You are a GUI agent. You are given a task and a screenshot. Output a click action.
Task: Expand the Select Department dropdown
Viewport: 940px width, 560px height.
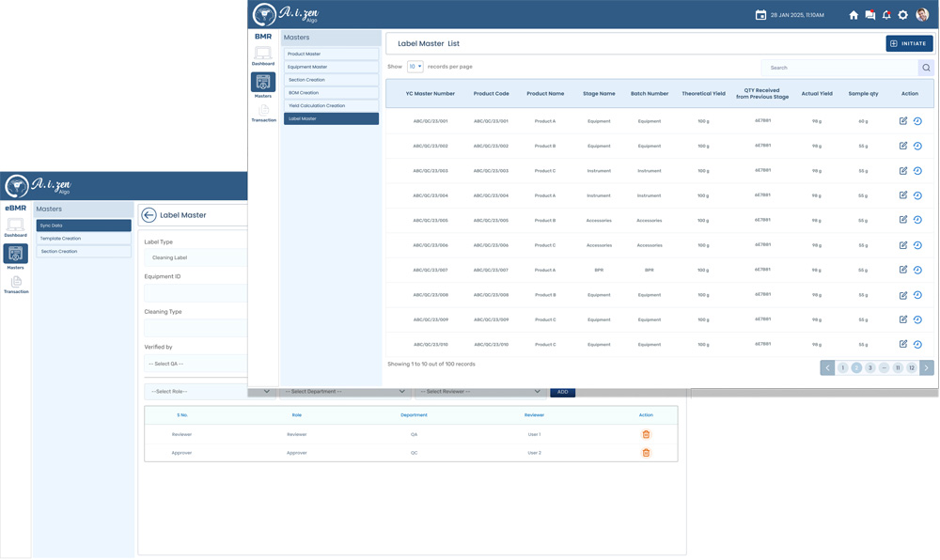345,392
